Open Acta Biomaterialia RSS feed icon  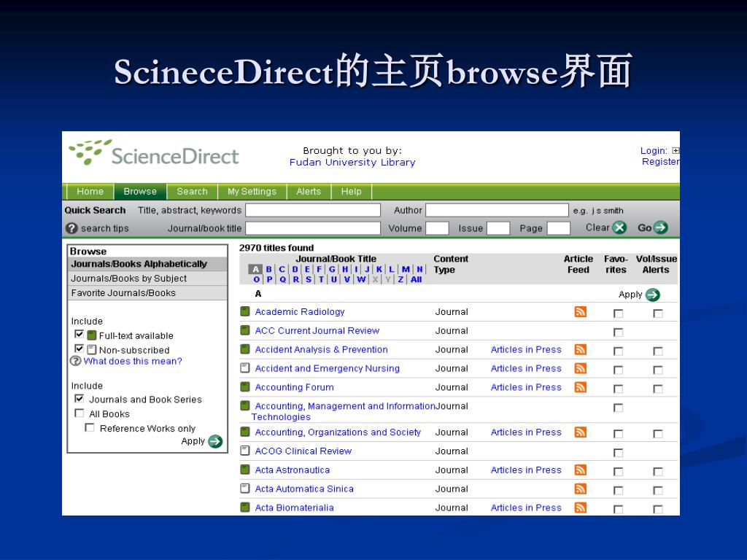click(x=580, y=507)
